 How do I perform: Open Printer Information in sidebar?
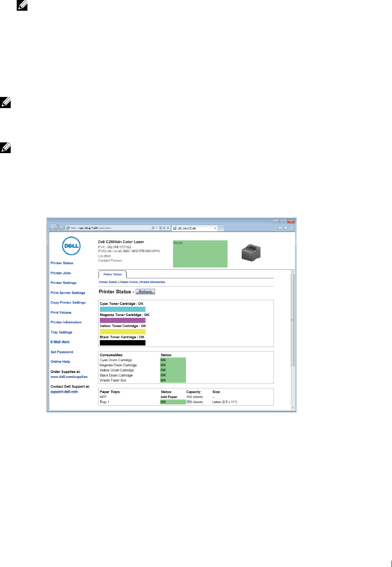point(66,322)
